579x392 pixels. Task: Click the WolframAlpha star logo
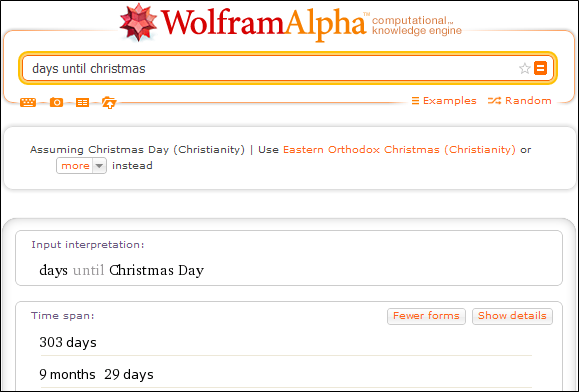pos(138,22)
